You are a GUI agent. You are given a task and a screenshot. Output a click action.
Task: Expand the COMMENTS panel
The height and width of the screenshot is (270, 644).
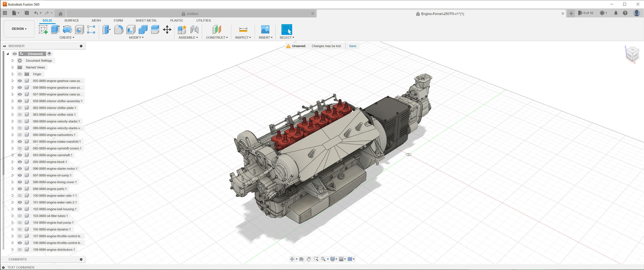tap(81, 259)
